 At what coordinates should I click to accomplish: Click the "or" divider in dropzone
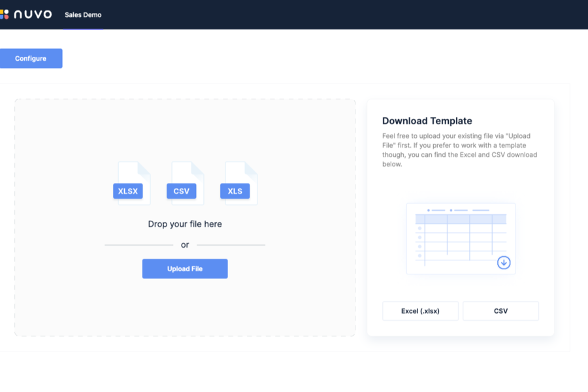pyautogui.click(x=185, y=245)
